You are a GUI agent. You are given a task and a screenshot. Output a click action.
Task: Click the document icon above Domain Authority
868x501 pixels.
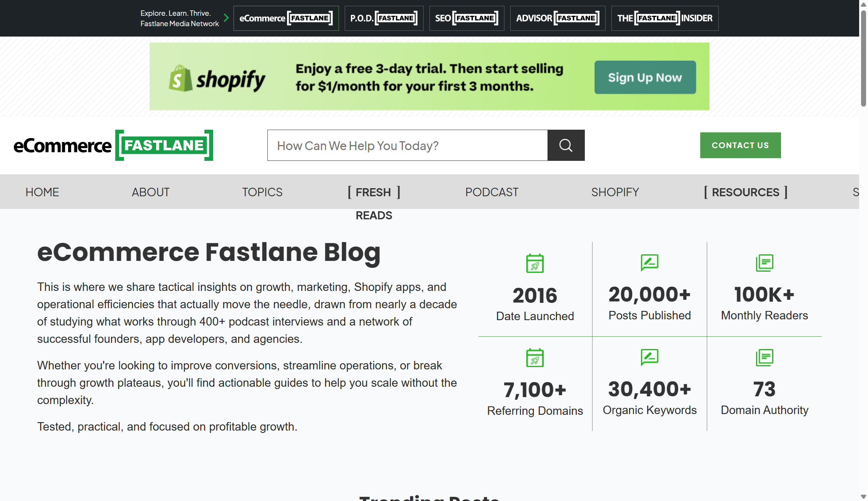764,357
